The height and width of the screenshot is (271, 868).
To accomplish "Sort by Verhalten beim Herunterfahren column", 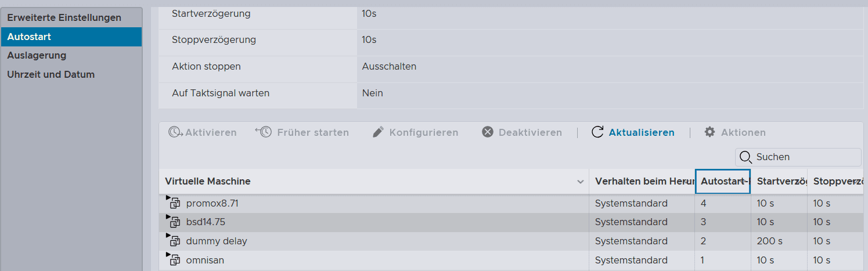I will (642, 182).
